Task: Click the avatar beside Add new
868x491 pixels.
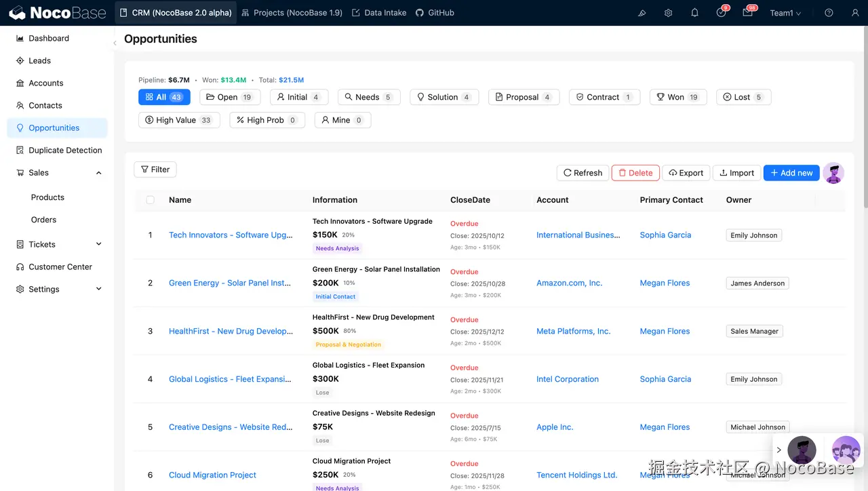Action: 833,173
